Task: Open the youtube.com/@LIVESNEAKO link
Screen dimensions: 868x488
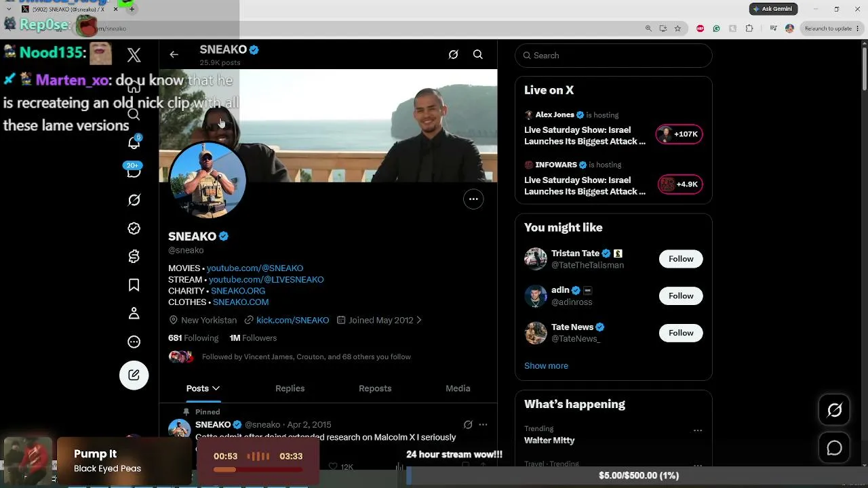Action: (267, 279)
